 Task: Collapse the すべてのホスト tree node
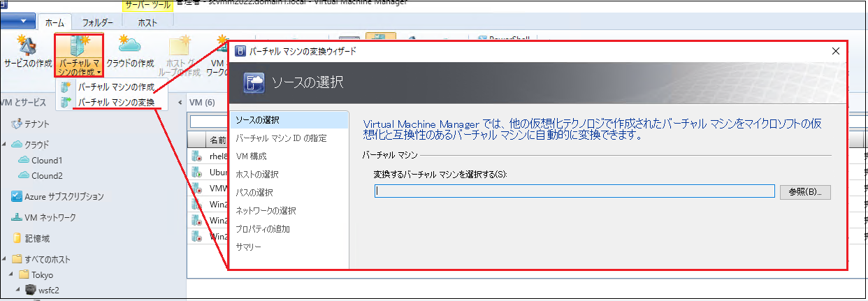tap(5, 259)
